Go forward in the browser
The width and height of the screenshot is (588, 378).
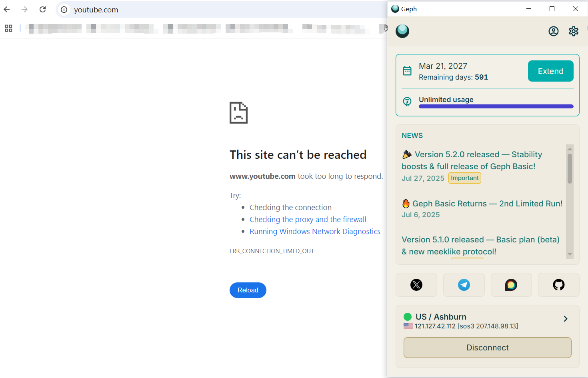click(25, 10)
